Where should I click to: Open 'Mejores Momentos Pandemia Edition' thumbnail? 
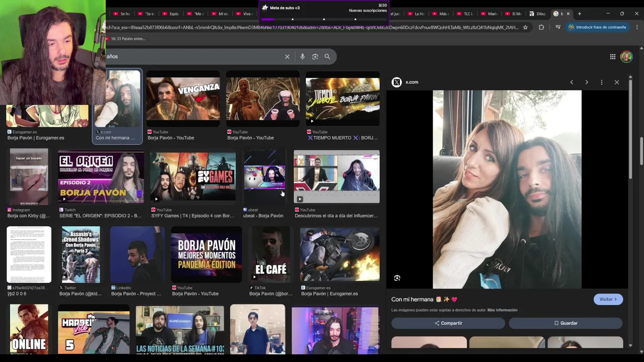[206, 255]
